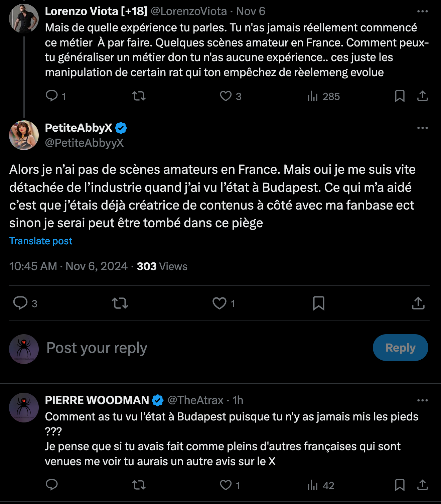The height and width of the screenshot is (504, 441).
Task: Repost Lorenzo Viota's tweet
Action: tap(139, 96)
